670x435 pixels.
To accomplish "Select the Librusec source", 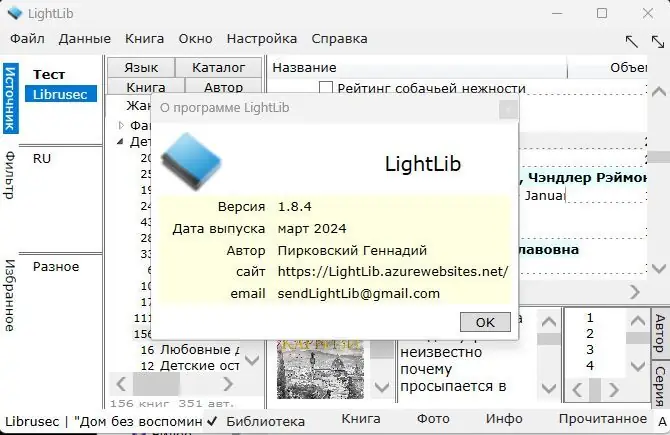I will click(x=61, y=94).
